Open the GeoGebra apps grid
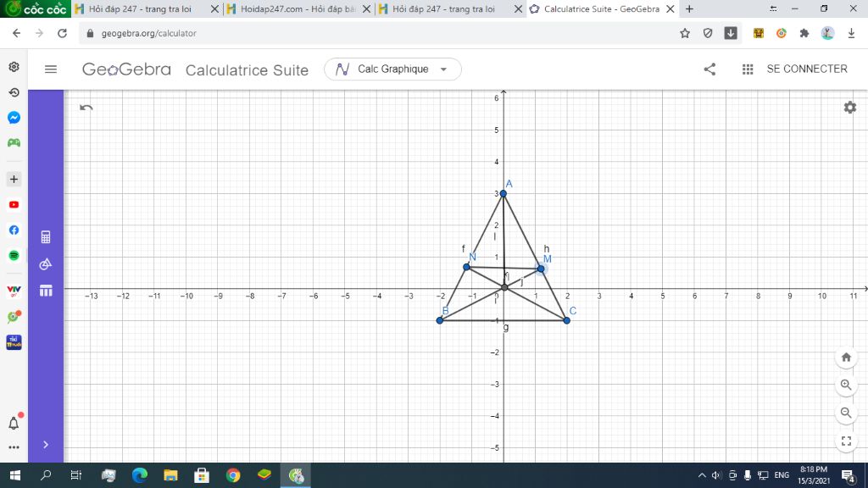Viewport: 868px width, 488px height. [x=748, y=69]
